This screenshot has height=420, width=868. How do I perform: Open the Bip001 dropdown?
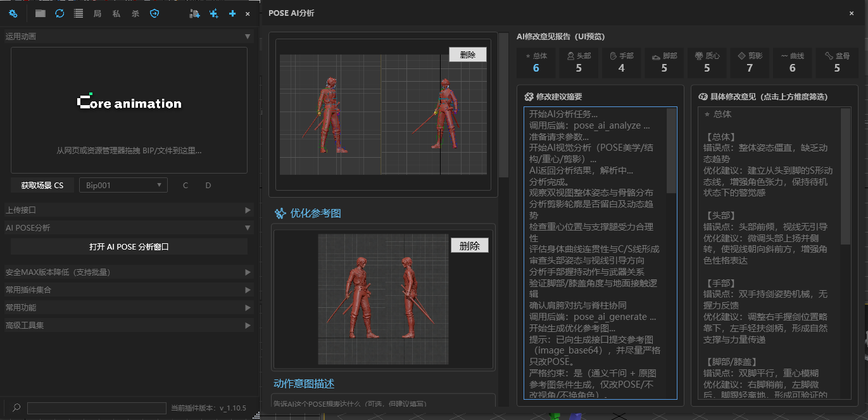point(123,186)
